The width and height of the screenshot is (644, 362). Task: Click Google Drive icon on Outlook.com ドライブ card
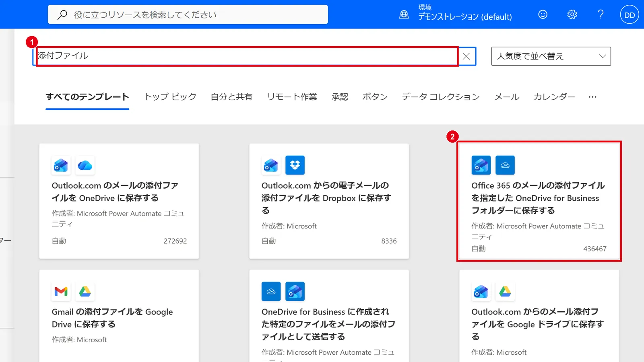click(505, 291)
